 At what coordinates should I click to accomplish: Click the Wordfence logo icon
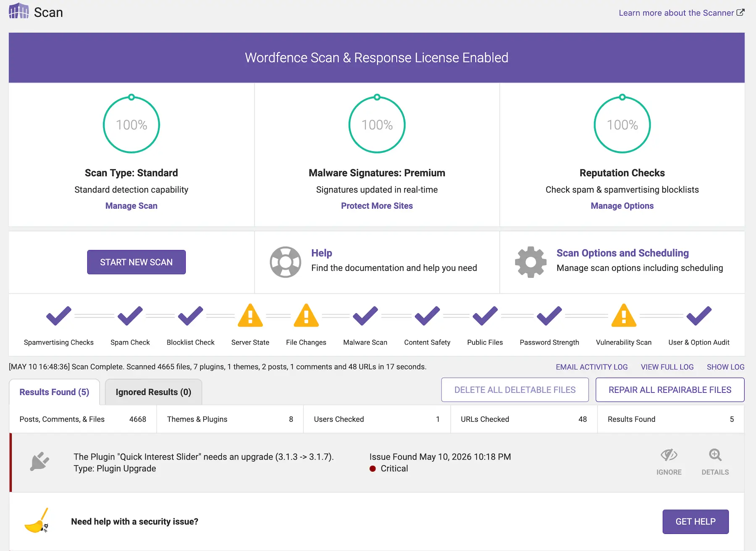(x=19, y=11)
